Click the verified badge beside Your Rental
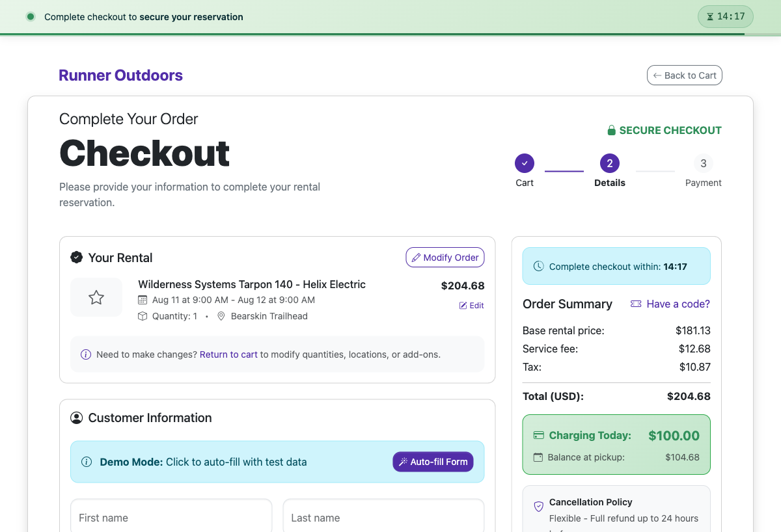 pos(76,258)
